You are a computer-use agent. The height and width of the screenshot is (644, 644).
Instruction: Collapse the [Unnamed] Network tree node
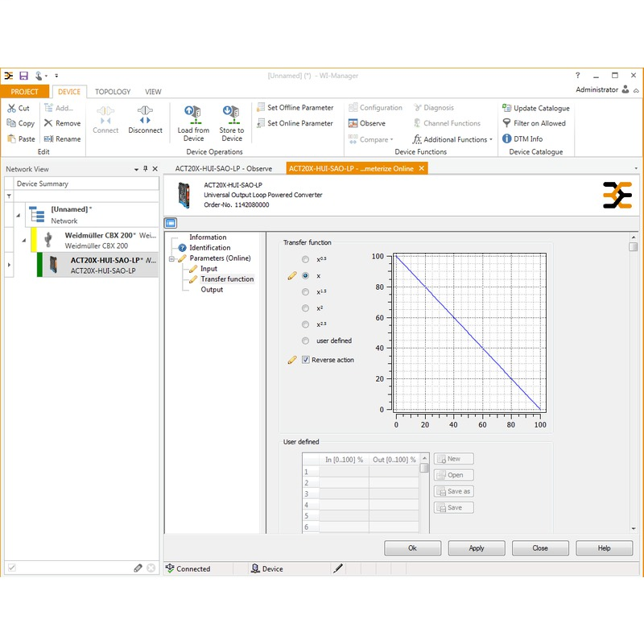[19, 215]
